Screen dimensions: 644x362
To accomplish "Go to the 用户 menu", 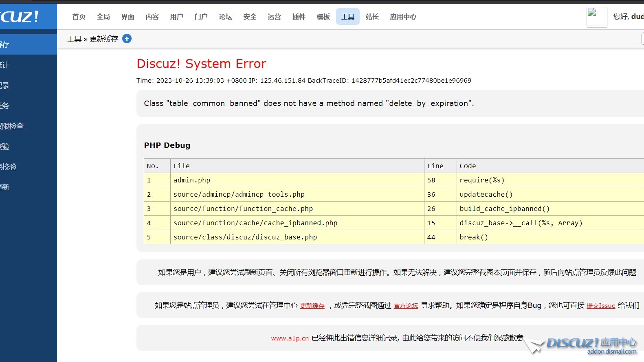I will [177, 17].
